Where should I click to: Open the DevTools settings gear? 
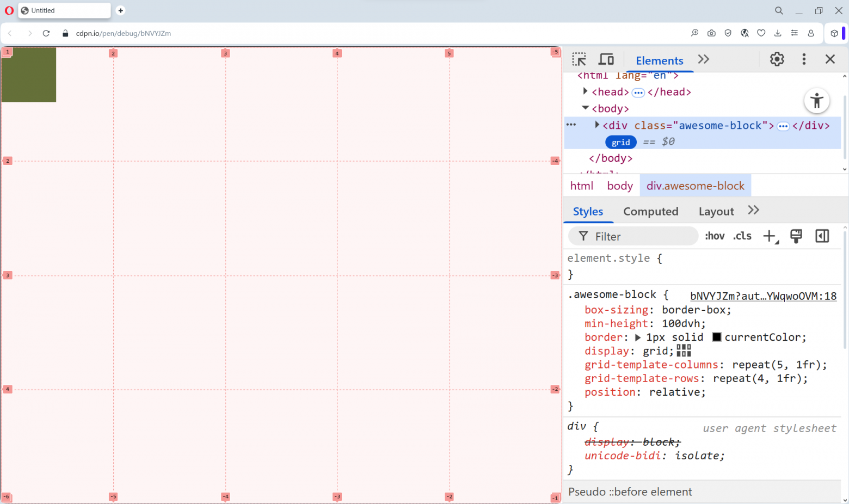(x=777, y=59)
